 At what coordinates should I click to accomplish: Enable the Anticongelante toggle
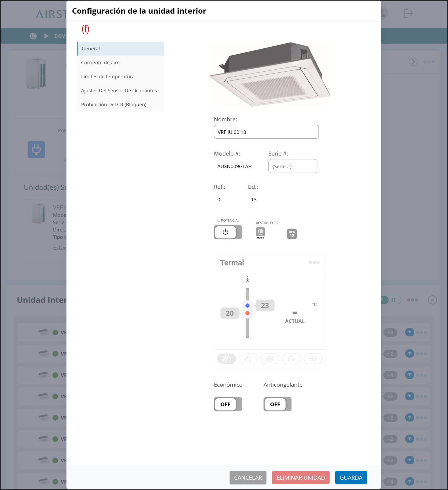click(277, 404)
